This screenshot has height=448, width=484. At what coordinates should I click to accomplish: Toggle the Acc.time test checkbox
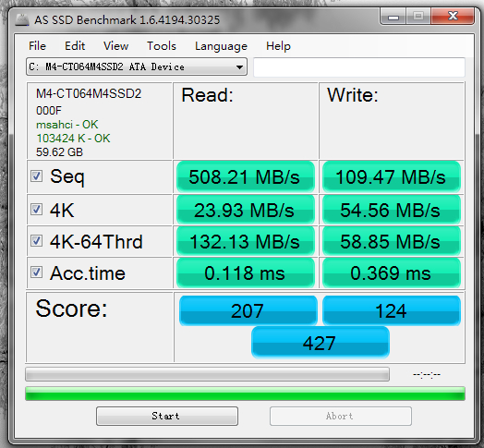[36, 272]
